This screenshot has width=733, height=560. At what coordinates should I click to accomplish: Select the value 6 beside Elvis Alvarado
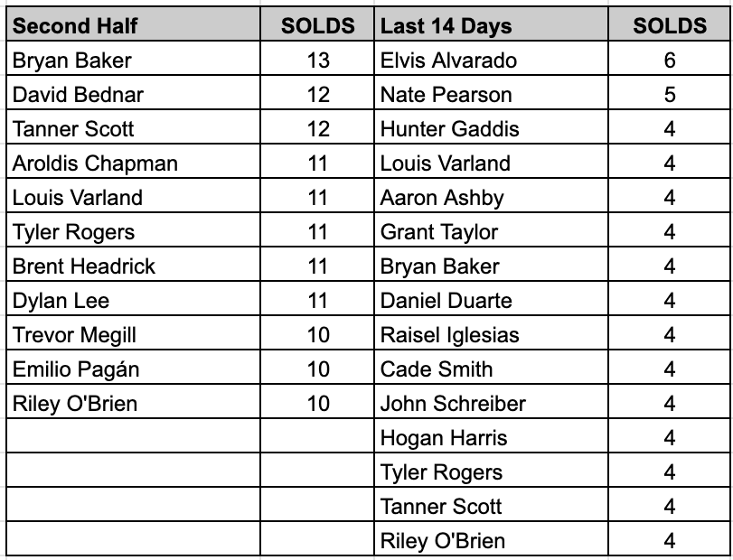669,59
